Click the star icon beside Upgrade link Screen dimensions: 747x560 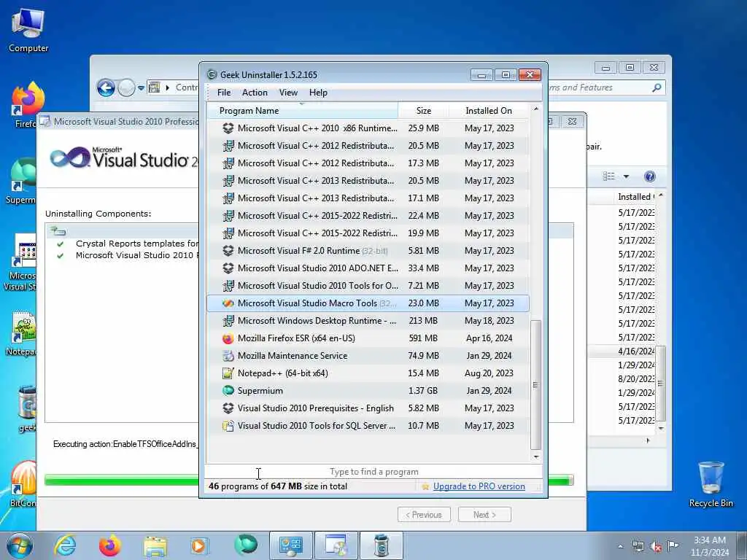coord(425,486)
